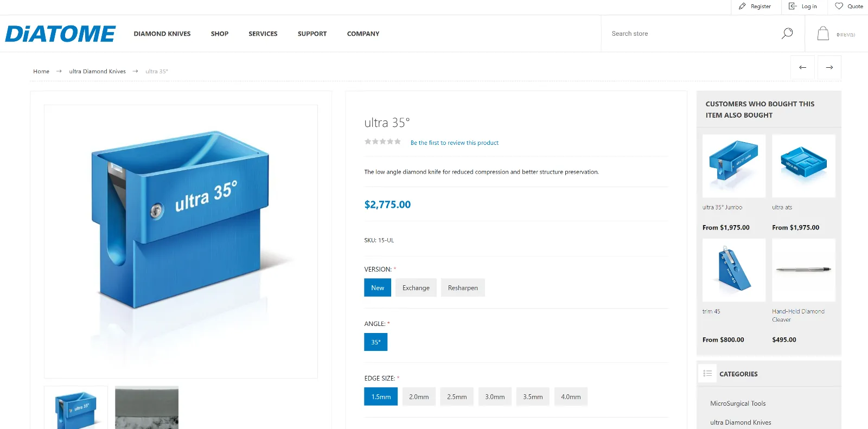Select the 35° angle option

(x=376, y=342)
